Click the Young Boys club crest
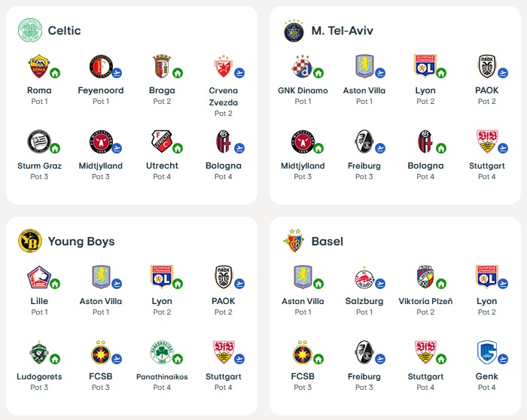Viewport: 527px width, 420px height. point(30,242)
